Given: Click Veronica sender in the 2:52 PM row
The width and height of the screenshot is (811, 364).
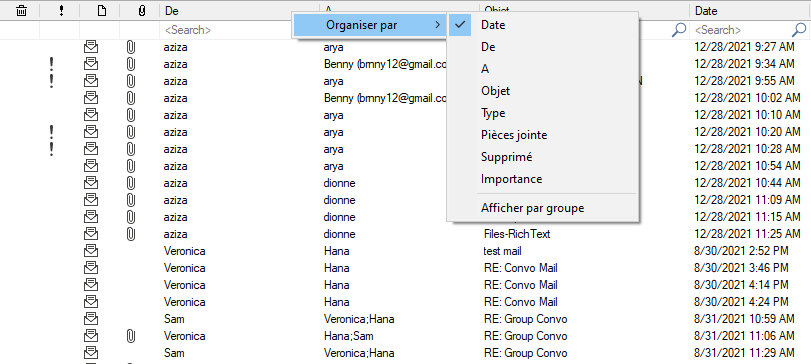Looking at the screenshot, I should click(x=185, y=251).
